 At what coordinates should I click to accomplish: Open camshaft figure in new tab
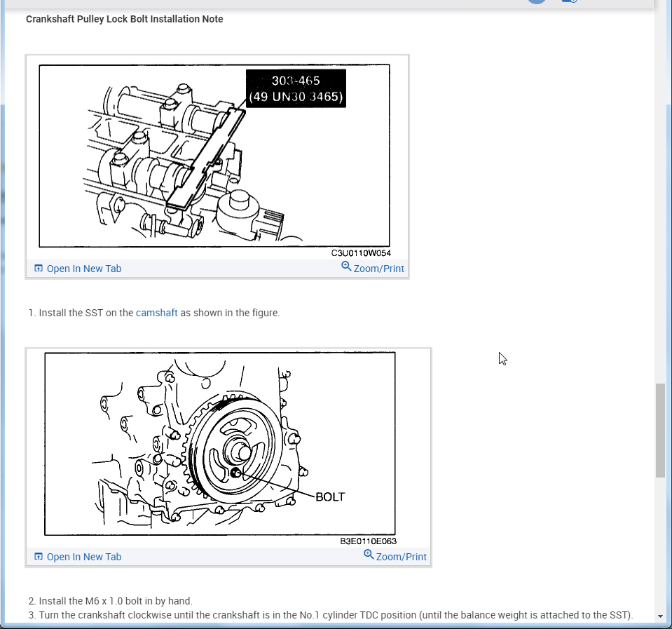[84, 269]
